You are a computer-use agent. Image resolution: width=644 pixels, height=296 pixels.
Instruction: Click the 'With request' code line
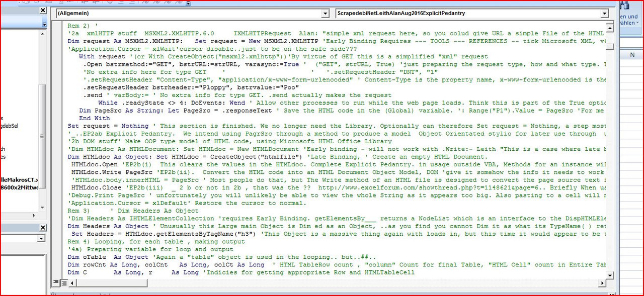coord(283,57)
